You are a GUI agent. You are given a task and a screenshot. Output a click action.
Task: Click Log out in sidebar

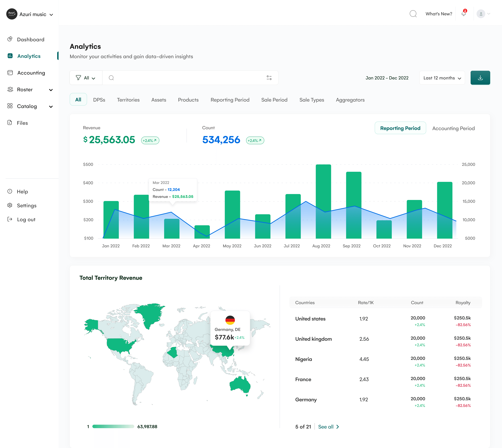[26, 220]
